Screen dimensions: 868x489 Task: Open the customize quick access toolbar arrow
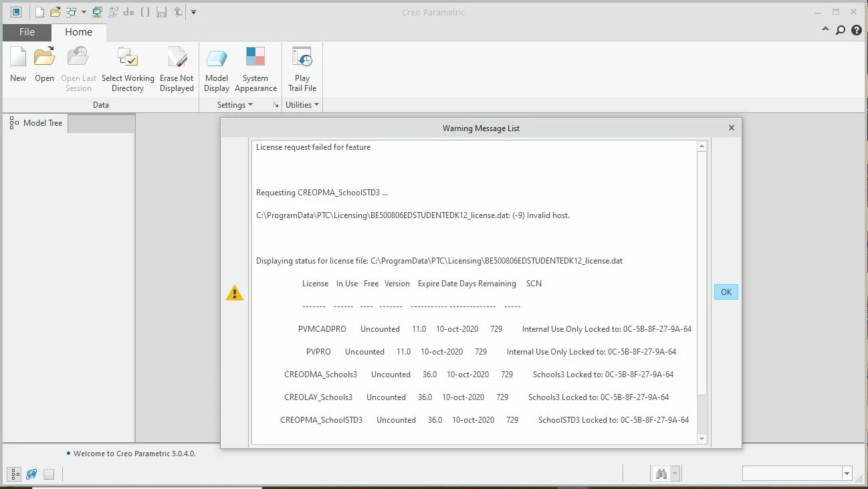coord(193,12)
